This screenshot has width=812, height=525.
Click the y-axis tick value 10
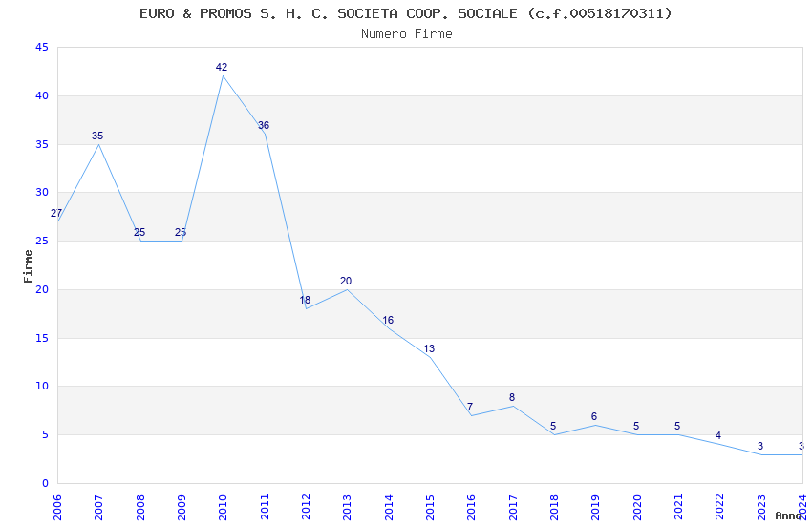[x=42, y=387]
